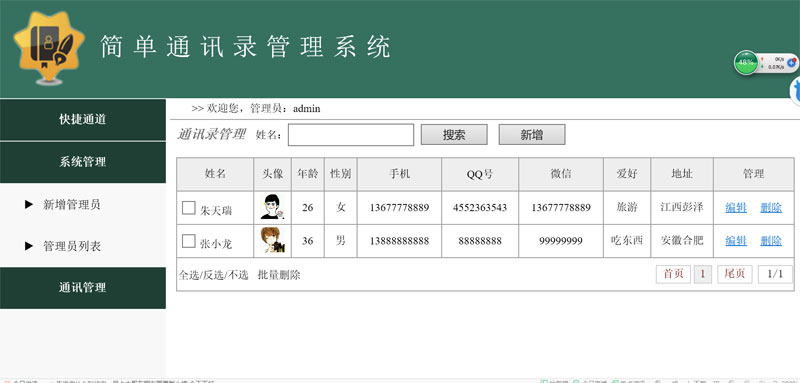Image resolution: width=800 pixels, height=383 pixels.
Task: Edit the 张小龙 contact record
Action: coord(736,241)
